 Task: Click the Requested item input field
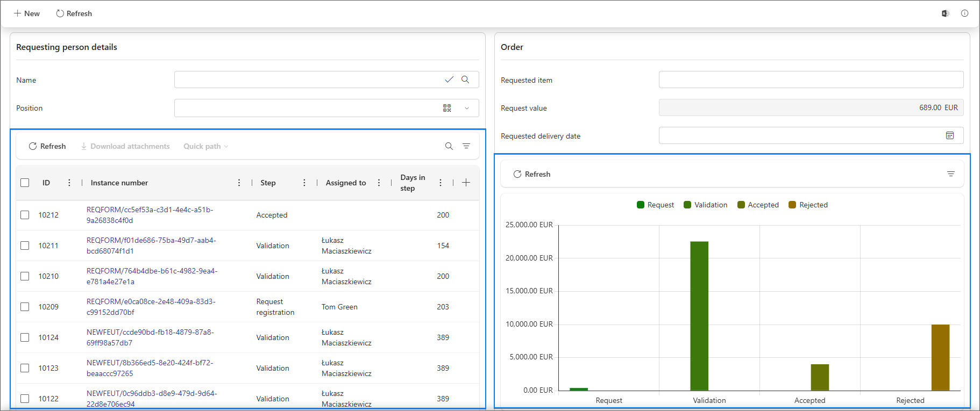click(811, 80)
